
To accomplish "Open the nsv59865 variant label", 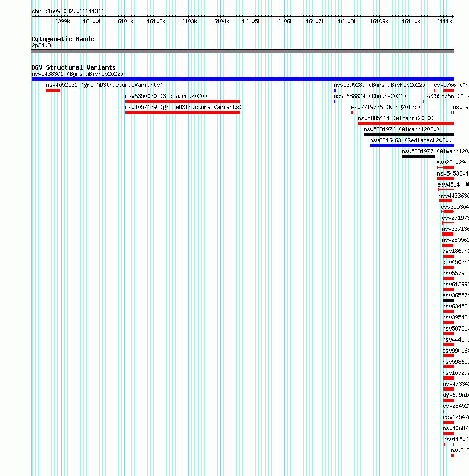I will (456, 362).
